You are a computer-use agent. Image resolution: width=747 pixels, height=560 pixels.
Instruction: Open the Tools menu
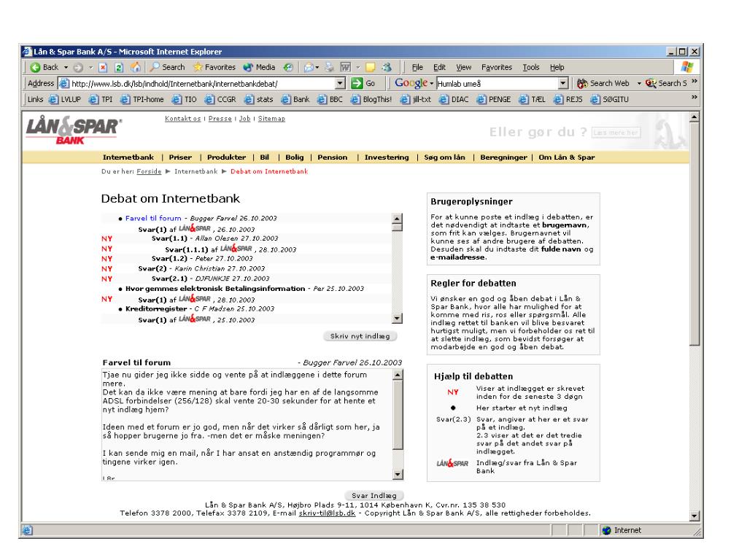tap(531, 67)
